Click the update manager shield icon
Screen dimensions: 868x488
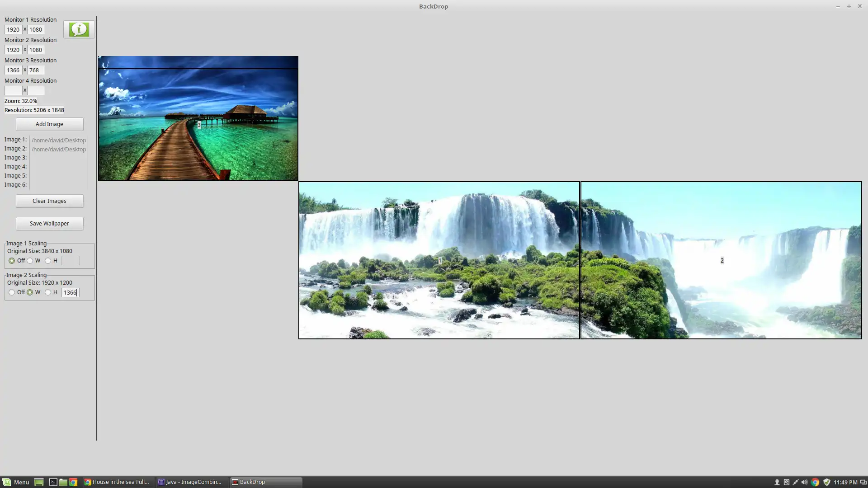click(826, 482)
